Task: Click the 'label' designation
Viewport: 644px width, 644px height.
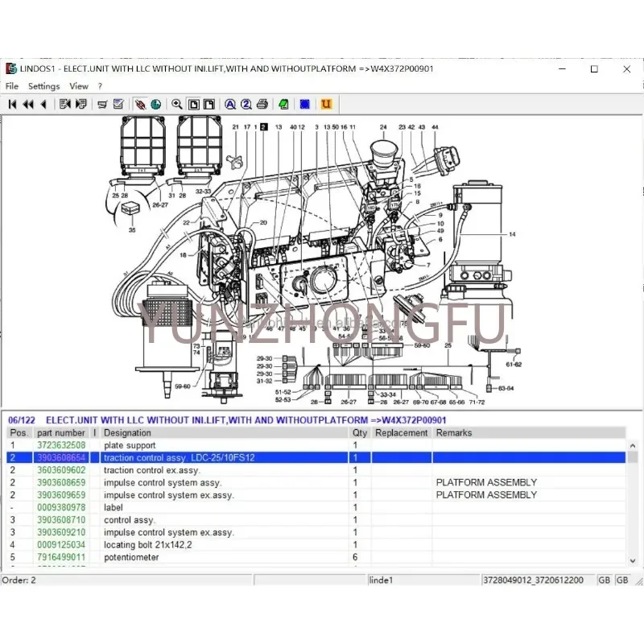Action: (114, 507)
